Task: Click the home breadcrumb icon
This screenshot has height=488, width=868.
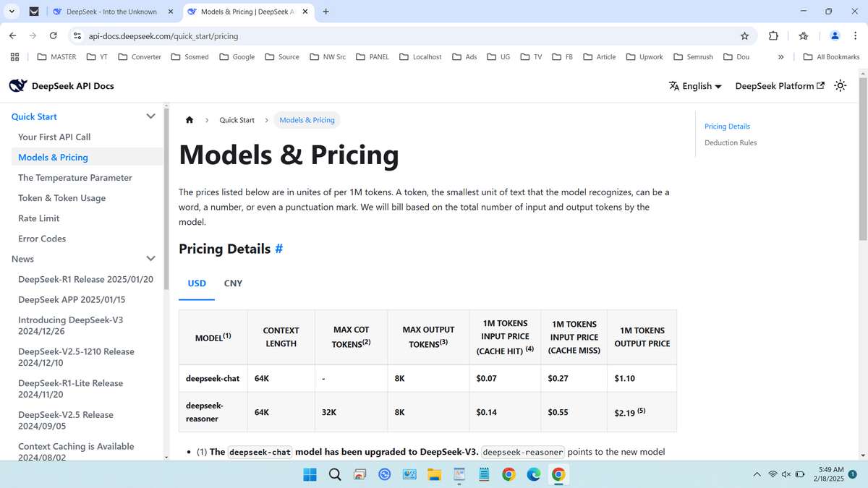Action: (x=189, y=120)
